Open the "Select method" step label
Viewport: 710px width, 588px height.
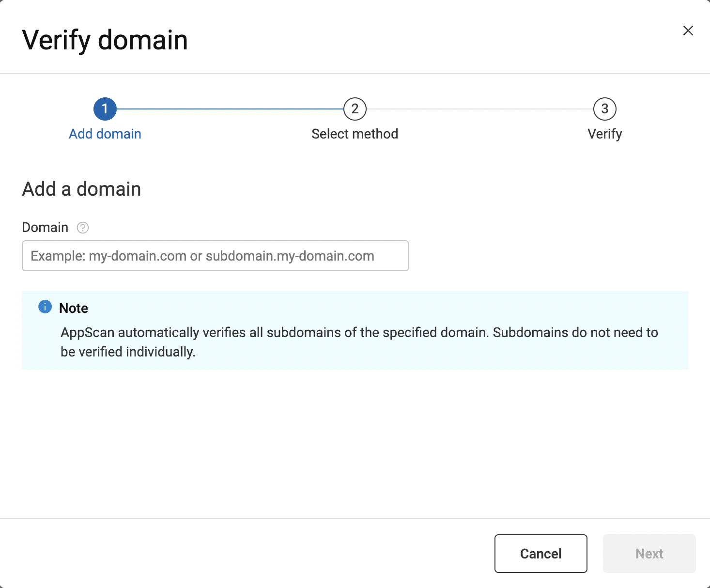[355, 134]
